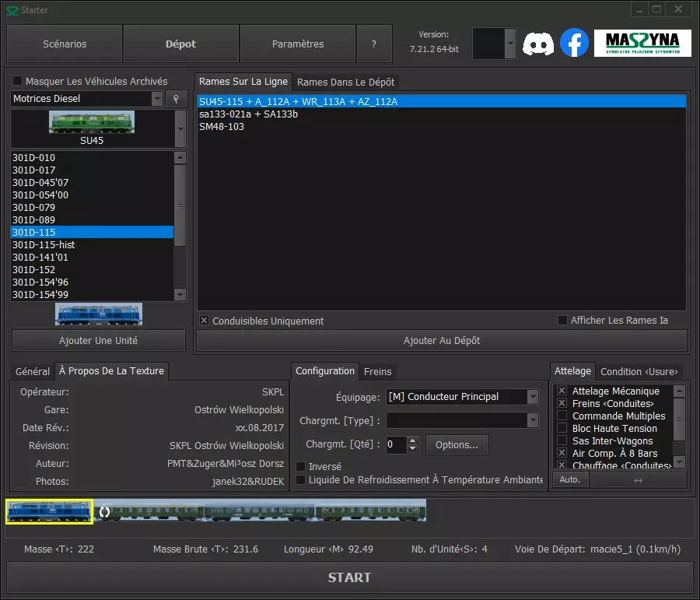Enable Masquer Les Véhicules Archivés checkbox
The image size is (700, 600).
coord(18,81)
